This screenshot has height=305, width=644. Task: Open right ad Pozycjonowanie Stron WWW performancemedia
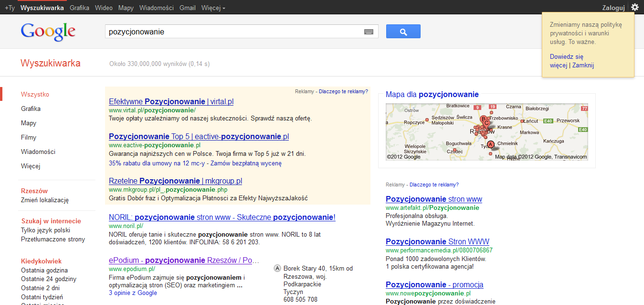pos(437,241)
